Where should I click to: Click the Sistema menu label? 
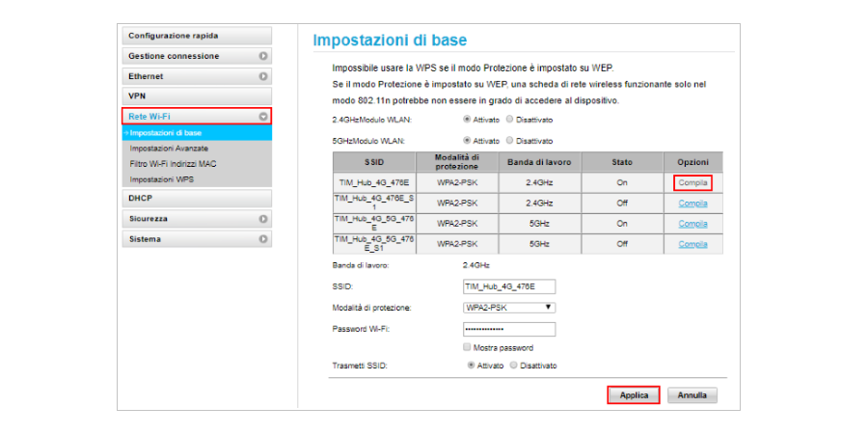145,239
